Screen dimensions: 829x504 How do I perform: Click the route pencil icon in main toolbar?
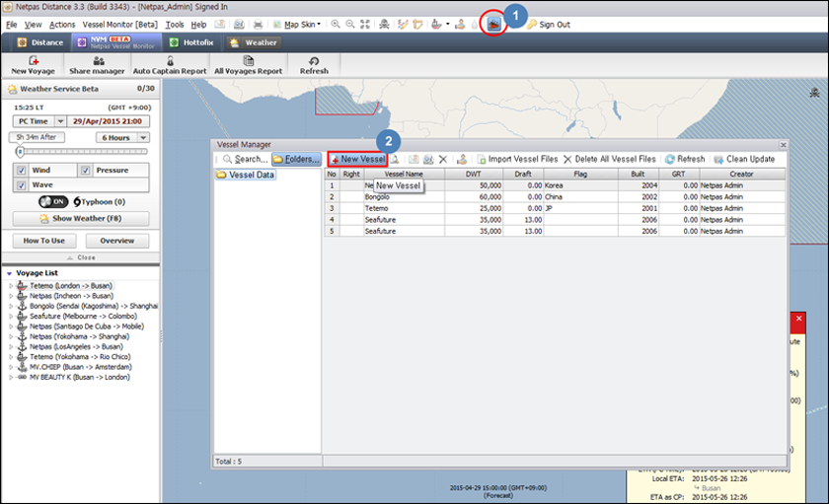(403, 25)
